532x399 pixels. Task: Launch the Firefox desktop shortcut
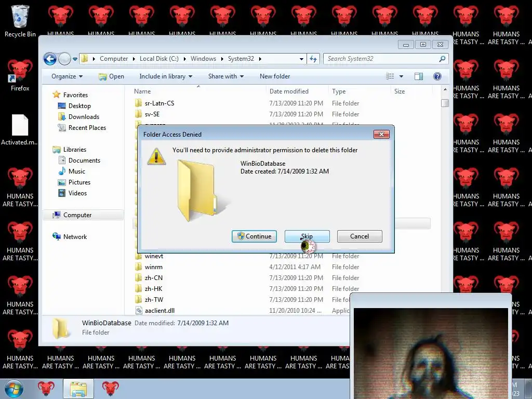[20, 75]
